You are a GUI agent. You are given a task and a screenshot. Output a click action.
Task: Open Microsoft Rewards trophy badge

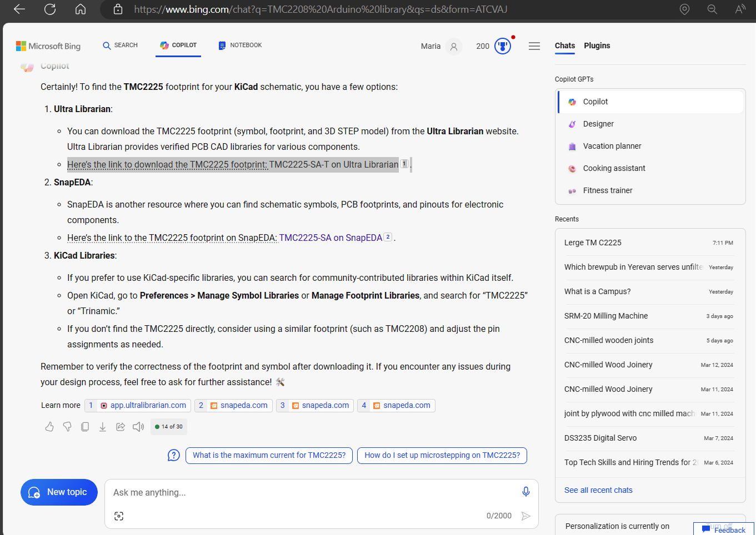[x=503, y=46]
